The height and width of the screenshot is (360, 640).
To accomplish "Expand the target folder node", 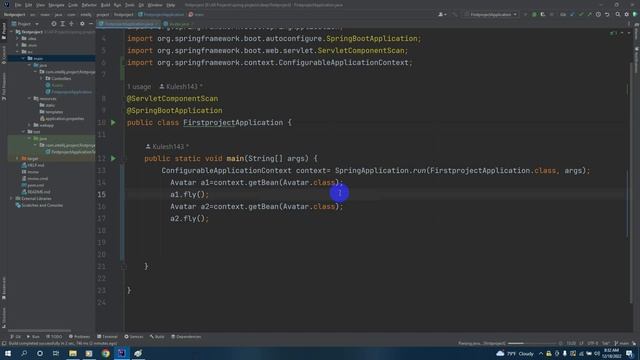I will 18,158.
